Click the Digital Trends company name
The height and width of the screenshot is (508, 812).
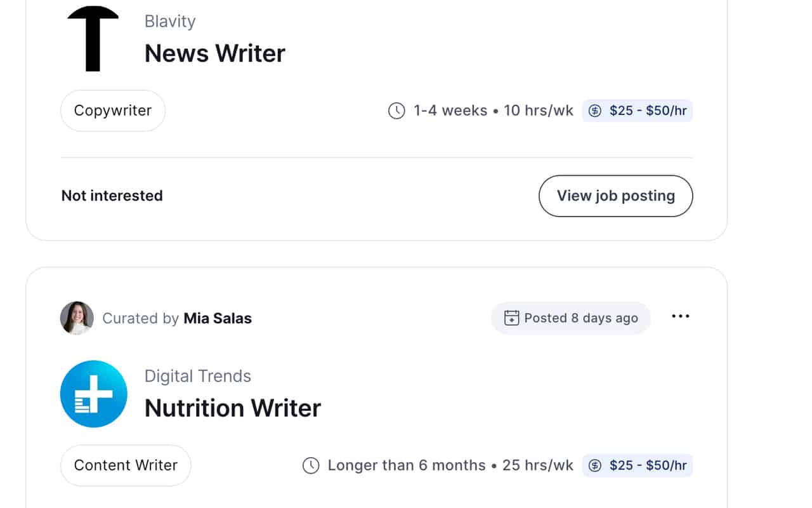coord(198,376)
